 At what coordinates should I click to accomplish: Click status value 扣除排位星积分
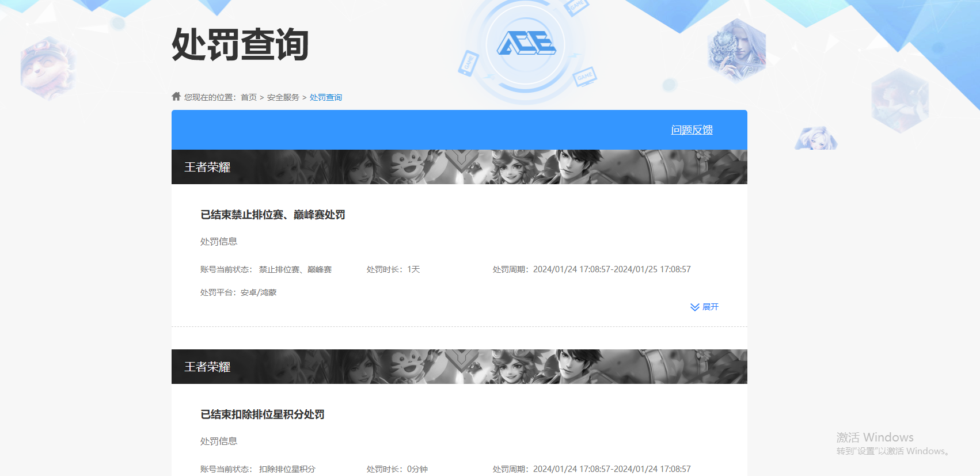pyautogui.click(x=287, y=469)
